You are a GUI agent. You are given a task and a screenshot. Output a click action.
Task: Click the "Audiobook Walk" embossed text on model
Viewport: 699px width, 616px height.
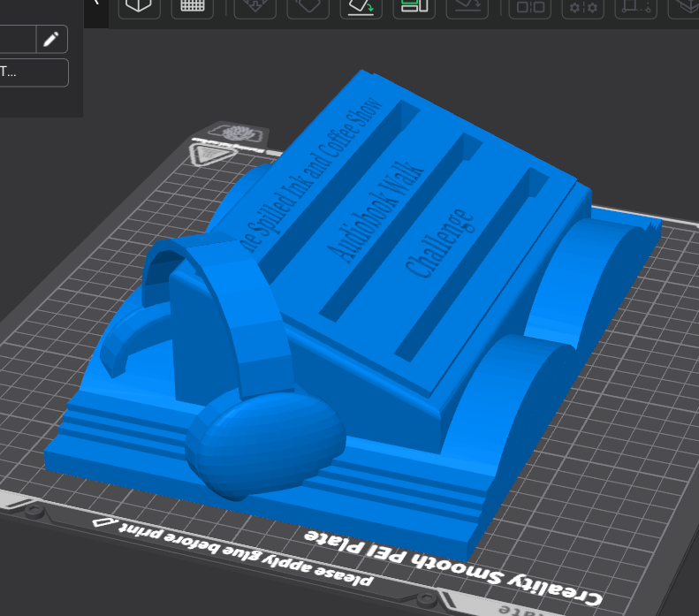[x=376, y=210]
